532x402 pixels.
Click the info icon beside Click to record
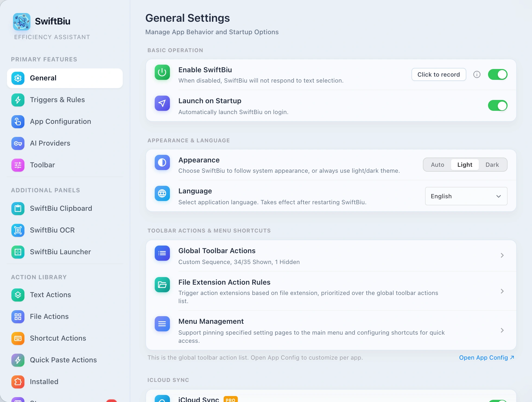(477, 74)
